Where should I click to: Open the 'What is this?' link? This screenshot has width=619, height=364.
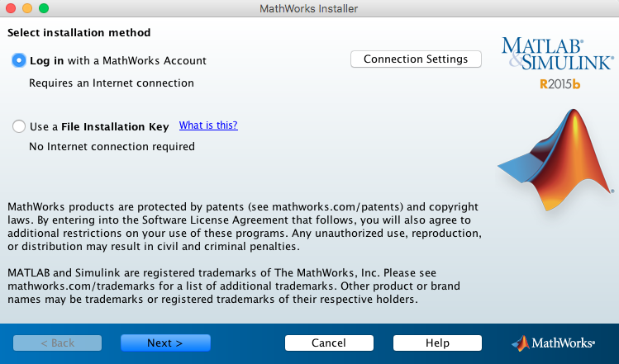click(208, 125)
